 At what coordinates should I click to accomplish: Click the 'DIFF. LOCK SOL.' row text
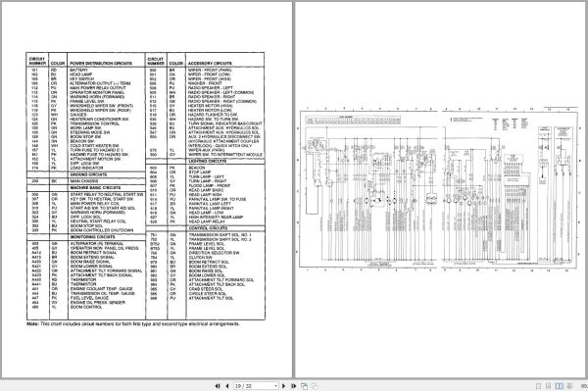(85, 217)
